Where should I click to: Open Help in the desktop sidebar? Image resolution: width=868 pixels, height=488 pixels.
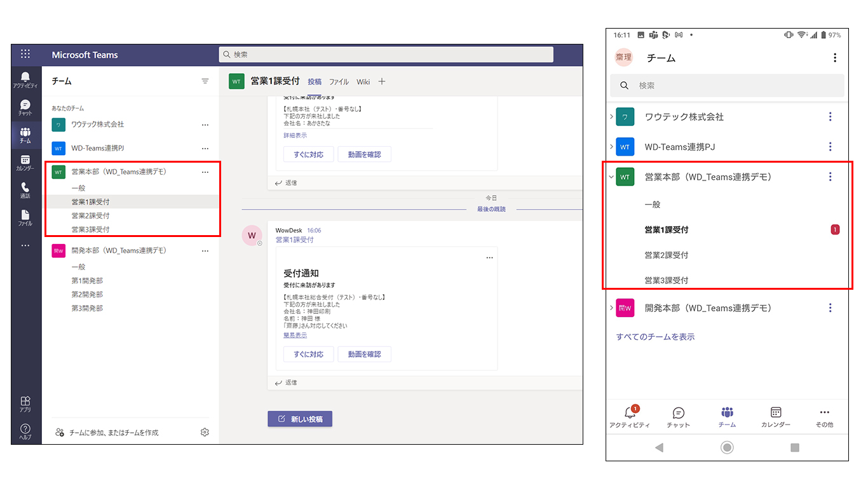[25, 432]
